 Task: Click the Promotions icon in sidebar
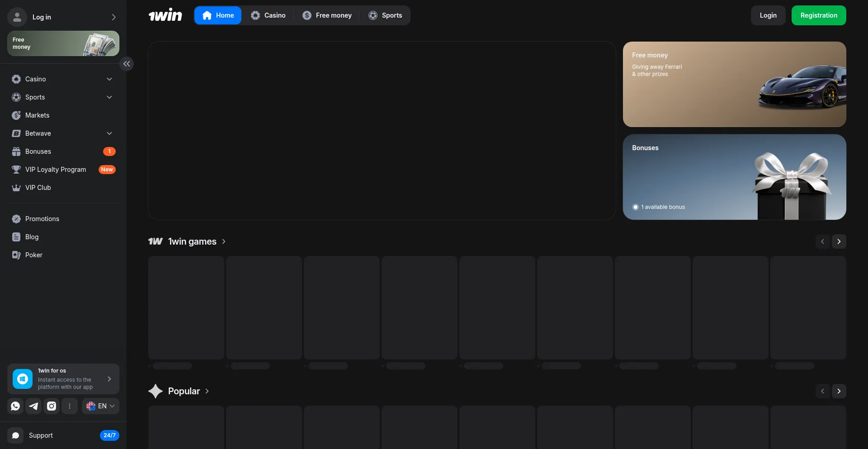pos(16,219)
